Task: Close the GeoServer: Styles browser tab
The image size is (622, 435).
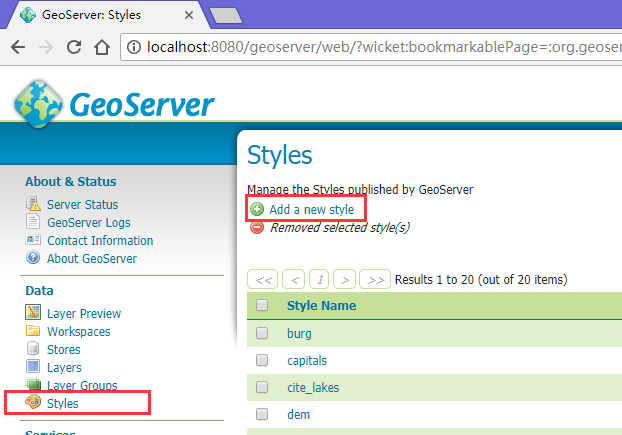Action: (x=189, y=15)
